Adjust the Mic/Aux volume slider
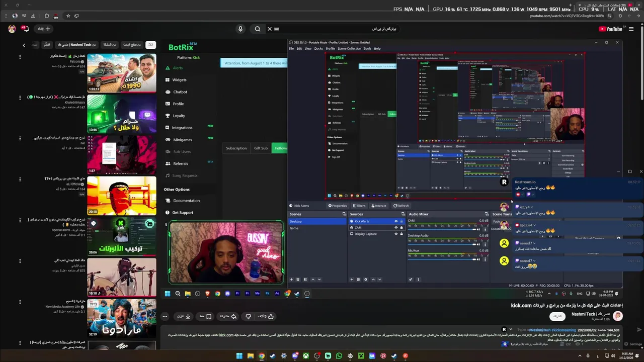644x362 pixels. tap(441, 259)
